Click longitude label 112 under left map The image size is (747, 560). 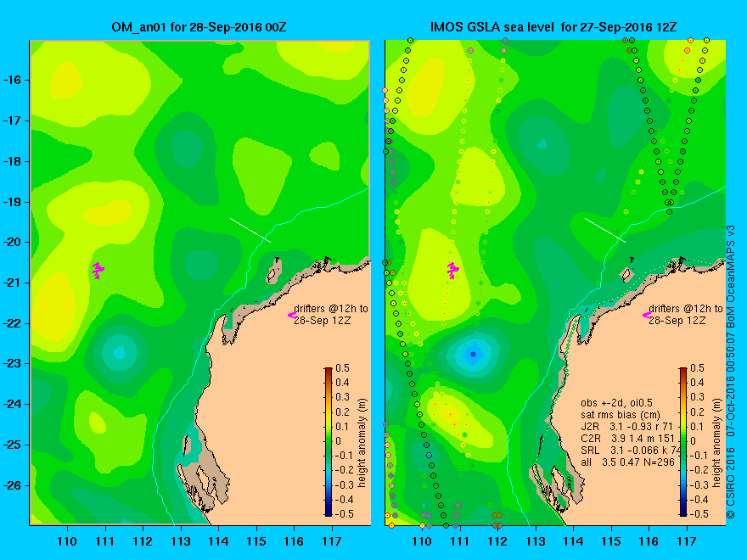(x=143, y=541)
